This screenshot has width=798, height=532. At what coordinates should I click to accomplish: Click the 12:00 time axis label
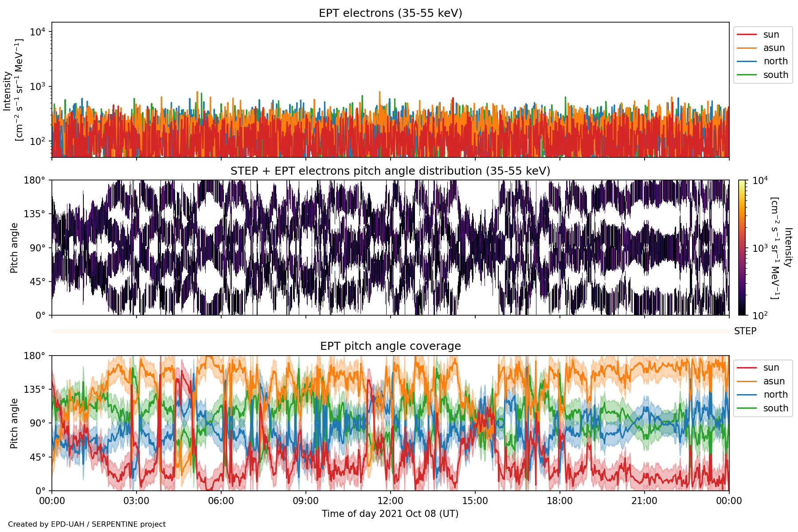tap(391, 501)
